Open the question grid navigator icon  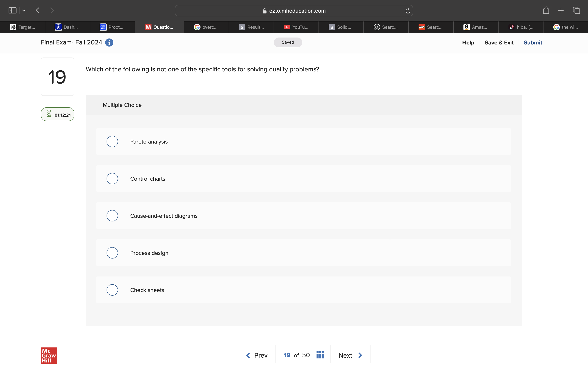(x=320, y=355)
